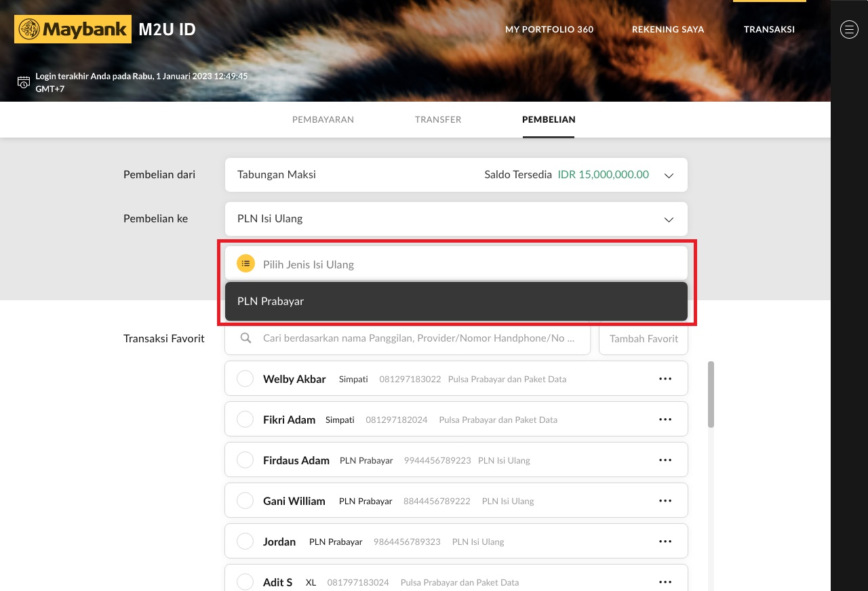
Task: Click the magnifier search icon in the favorites search
Action: [x=246, y=338]
